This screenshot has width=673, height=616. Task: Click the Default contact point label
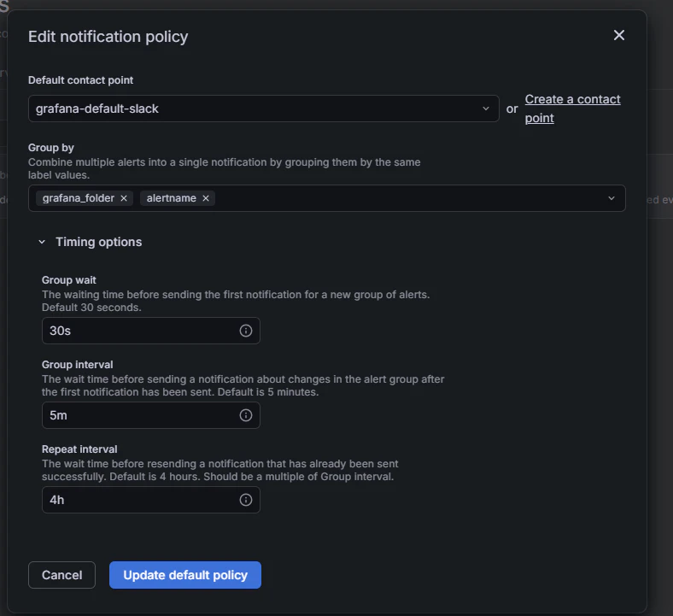coord(80,80)
